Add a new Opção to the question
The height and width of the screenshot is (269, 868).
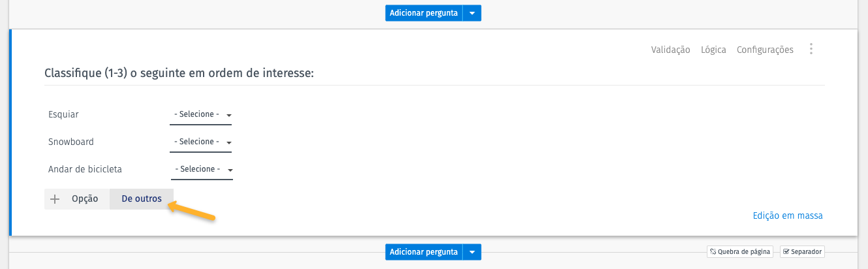point(85,199)
